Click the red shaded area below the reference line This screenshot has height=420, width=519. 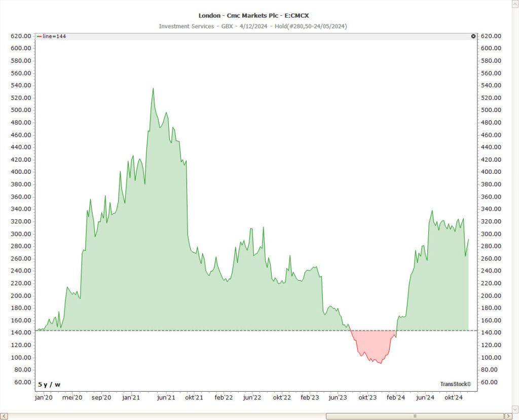point(373,345)
